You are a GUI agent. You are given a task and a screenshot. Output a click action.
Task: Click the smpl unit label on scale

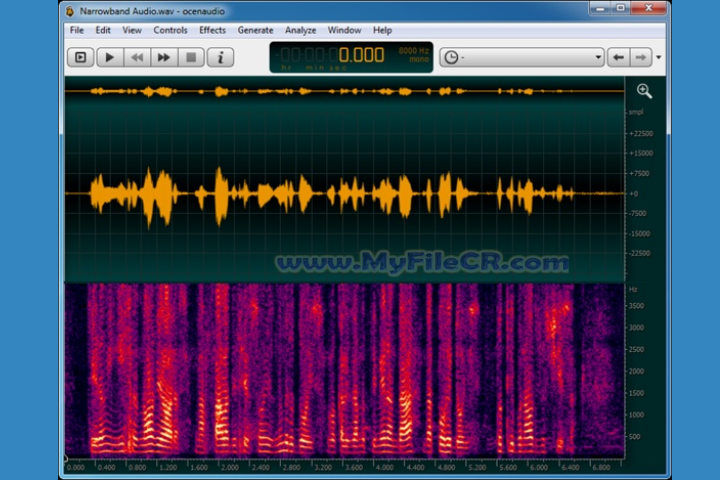tap(636, 112)
